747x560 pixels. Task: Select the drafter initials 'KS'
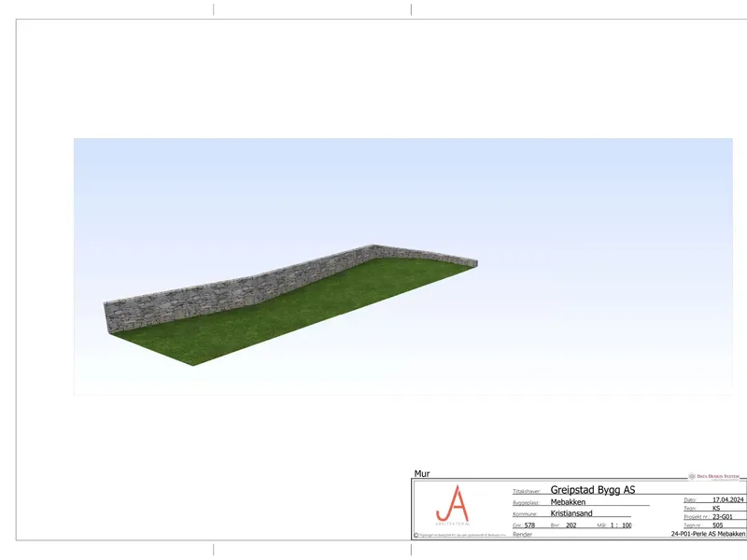pyautogui.click(x=716, y=508)
